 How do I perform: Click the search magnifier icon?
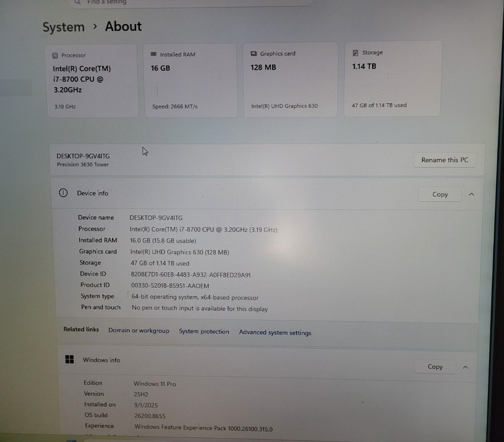click(x=77, y=2)
